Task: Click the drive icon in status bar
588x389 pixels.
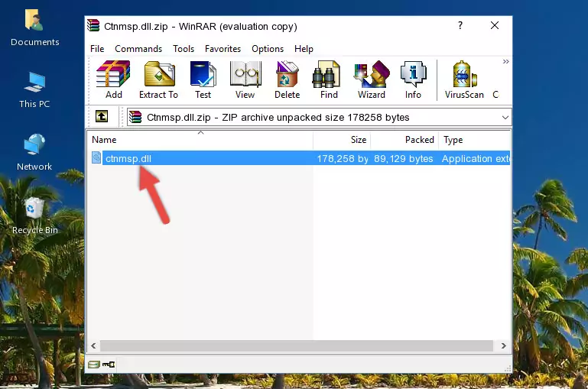Action: point(94,365)
